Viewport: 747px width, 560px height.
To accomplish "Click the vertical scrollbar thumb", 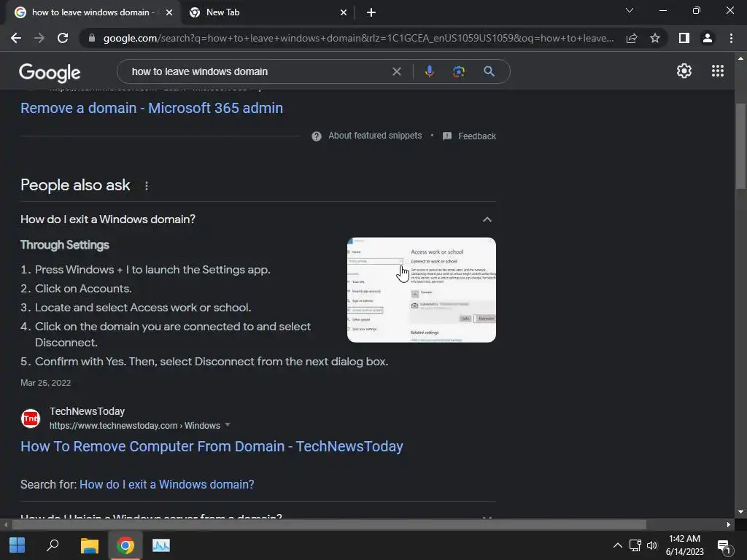I will (x=740, y=147).
